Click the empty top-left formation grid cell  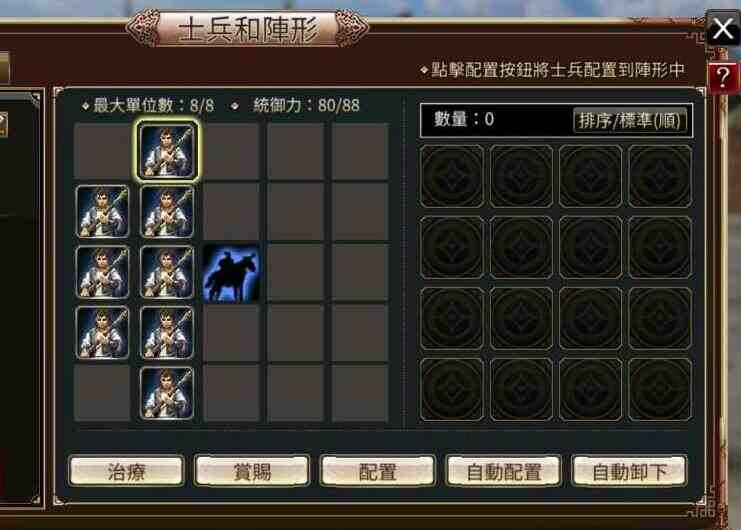(102, 151)
